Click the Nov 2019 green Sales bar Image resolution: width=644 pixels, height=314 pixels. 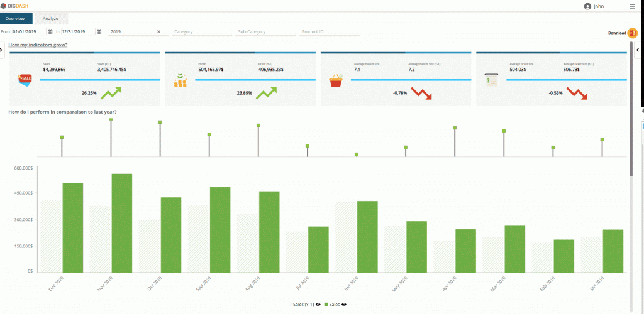pos(122,223)
